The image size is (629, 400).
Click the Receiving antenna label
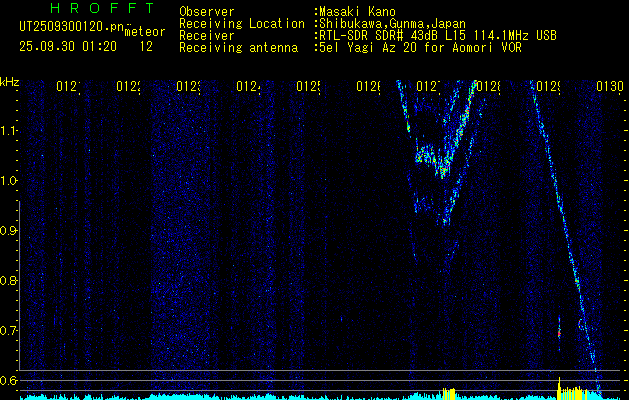click(x=238, y=48)
